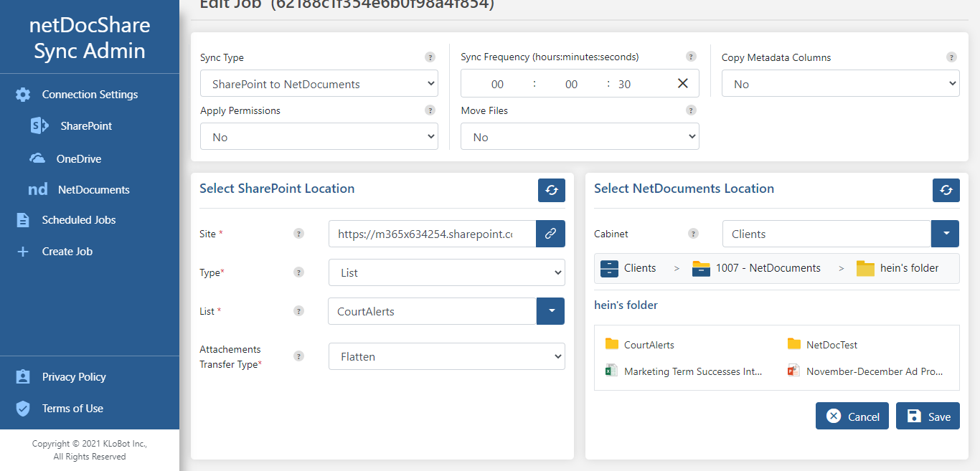This screenshot has width=980, height=471.
Task: Click the NetDocuments 'nd' icon
Action: tap(38, 190)
